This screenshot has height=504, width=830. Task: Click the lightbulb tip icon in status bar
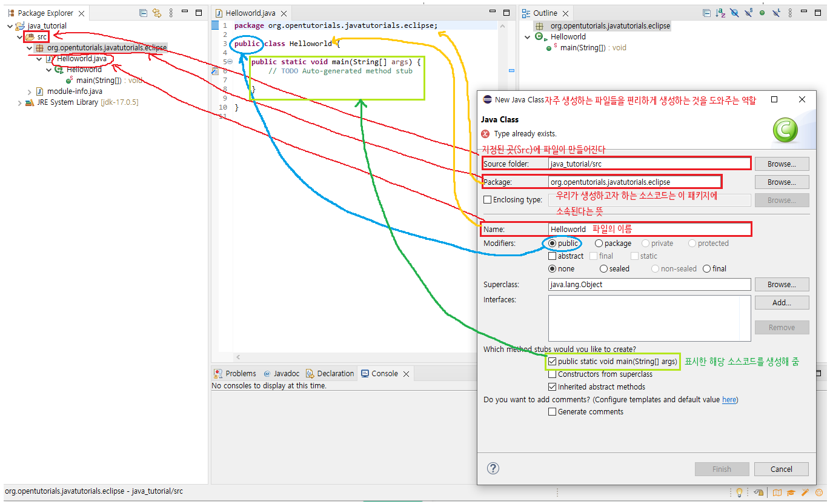pos(739,492)
